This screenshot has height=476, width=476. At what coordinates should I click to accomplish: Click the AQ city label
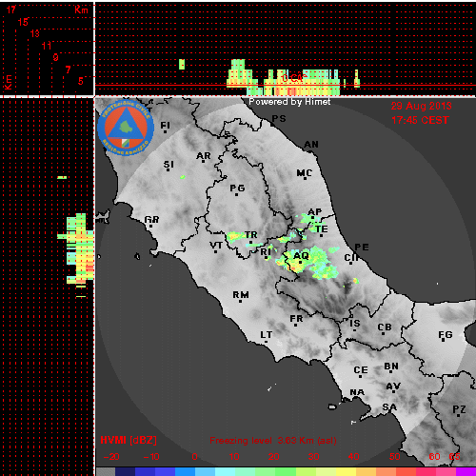301,255
